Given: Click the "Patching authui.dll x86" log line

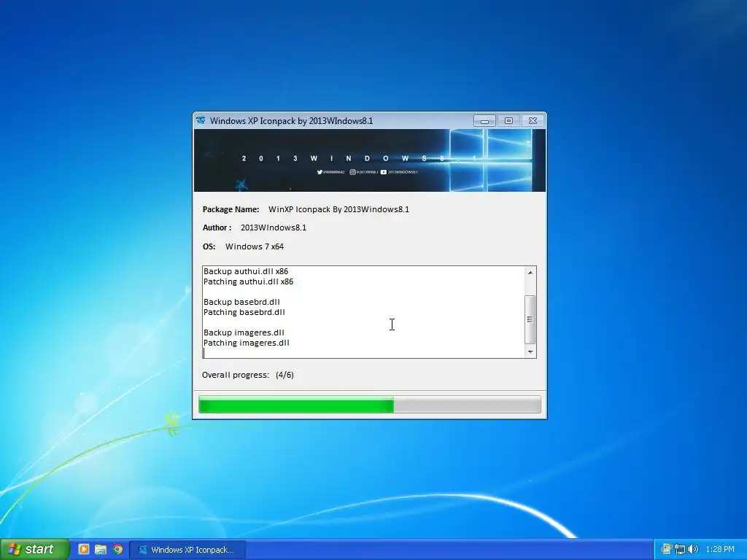Looking at the screenshot, I should 248,281.
